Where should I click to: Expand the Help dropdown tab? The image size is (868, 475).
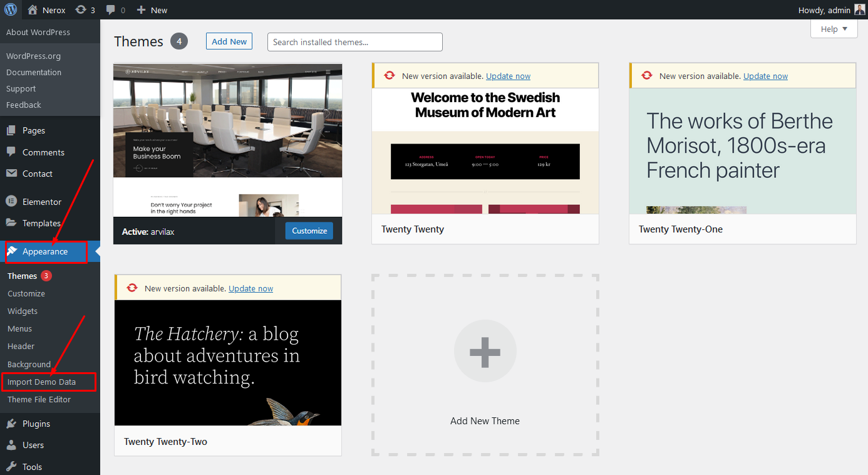(x=834, y=29)
